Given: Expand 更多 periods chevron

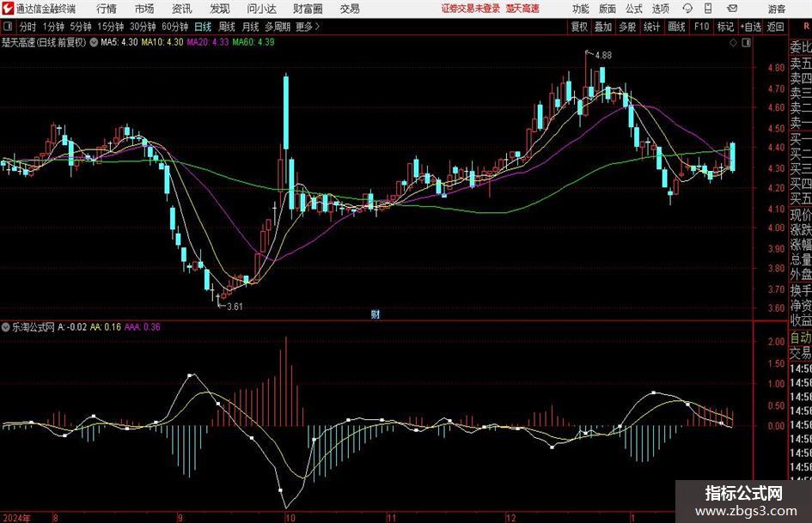Looking at the screenshot, I should click(317, 27).
